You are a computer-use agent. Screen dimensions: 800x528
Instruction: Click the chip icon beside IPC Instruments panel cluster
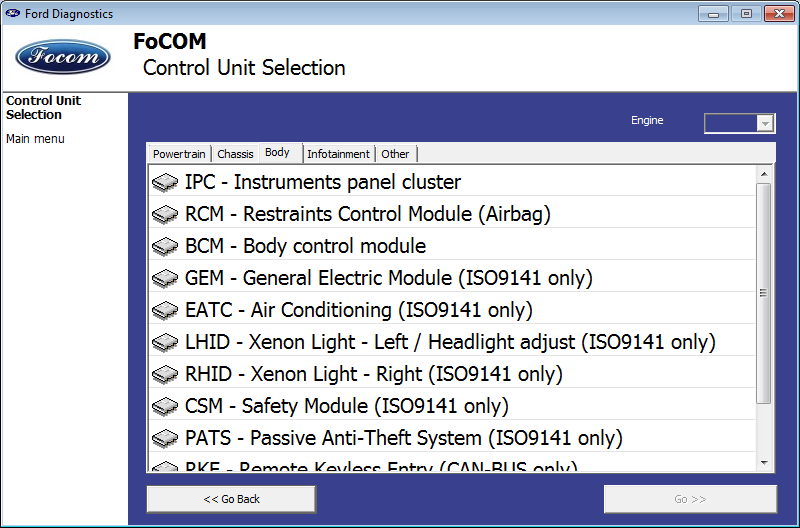click(x=165, y=182)
